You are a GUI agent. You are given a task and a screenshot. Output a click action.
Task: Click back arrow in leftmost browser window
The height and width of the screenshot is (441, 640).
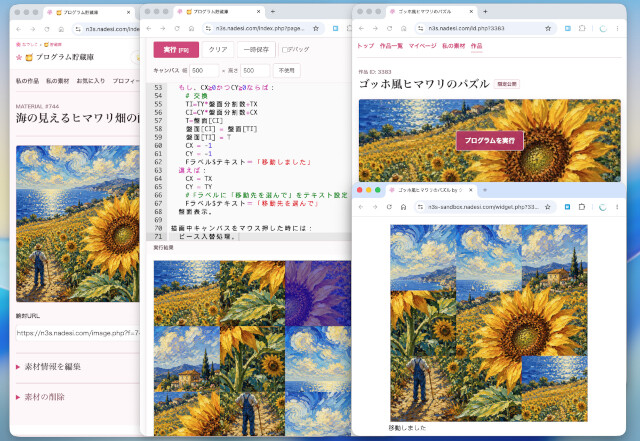[x=19, y=29]
